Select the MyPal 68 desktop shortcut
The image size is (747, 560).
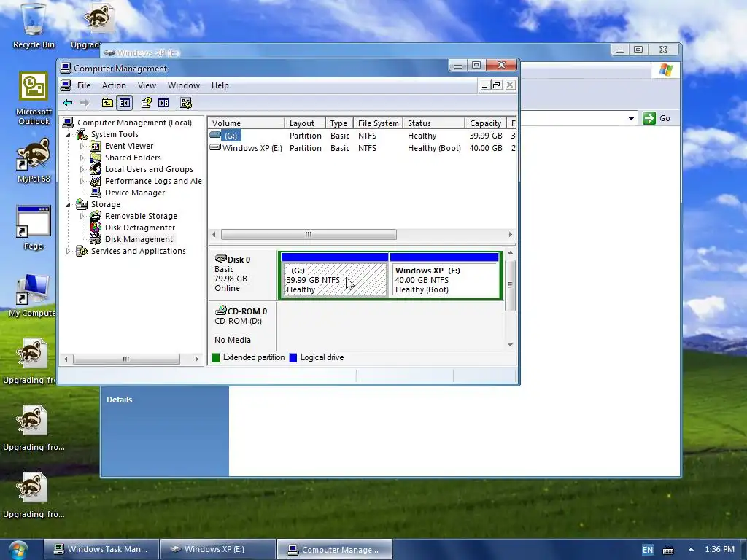pyautogui.click(x=34, y=161)
